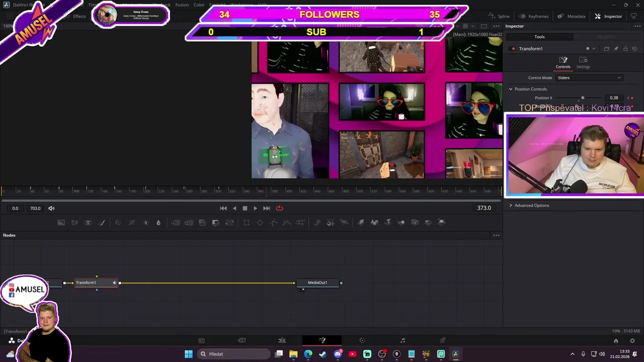Image resolution: width=644 pixels, height=362 pixels.
Task: Add a Spot Light node from toolbar
Action: [428, 222]
